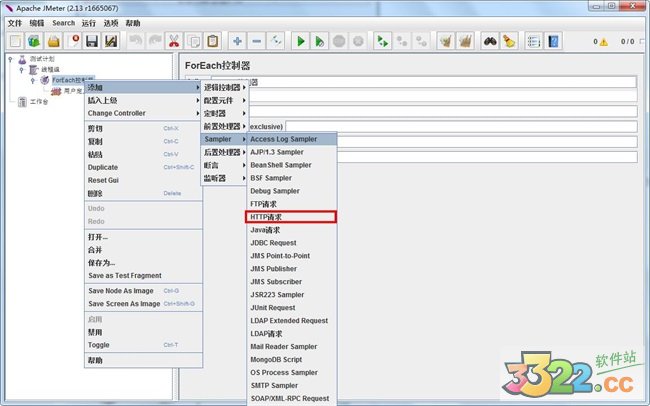Choose Debug Sampler entry
Screen dimensions: 650x406
click(292, 191)
